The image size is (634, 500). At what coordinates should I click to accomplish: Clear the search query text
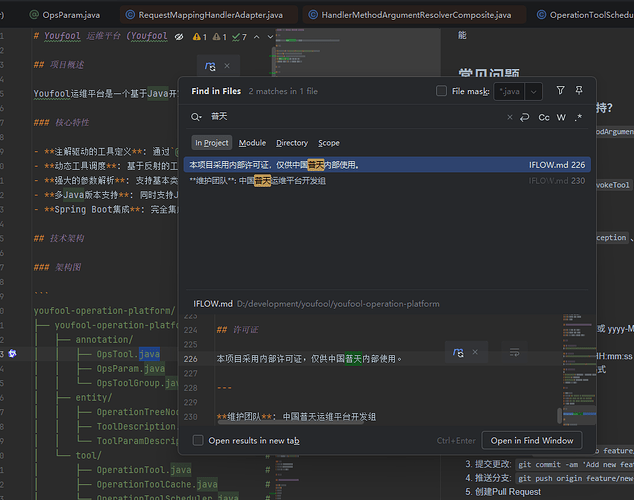509,117
